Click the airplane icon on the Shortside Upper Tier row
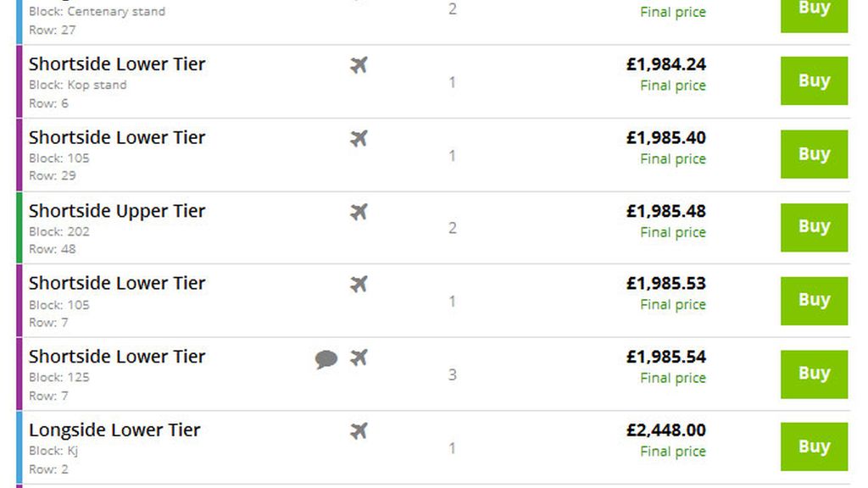This screenshot has width=868, height=488. coord(359,211)
